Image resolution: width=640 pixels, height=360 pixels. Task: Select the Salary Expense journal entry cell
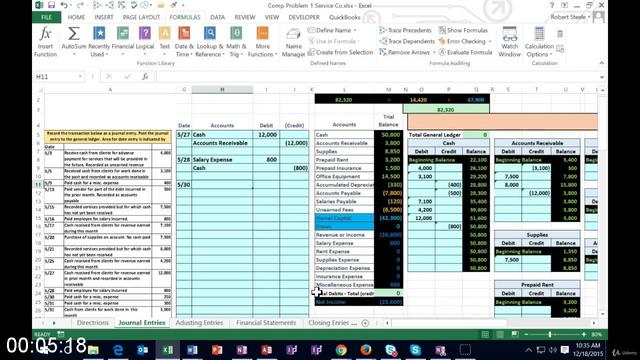click(x=222, y=160)
